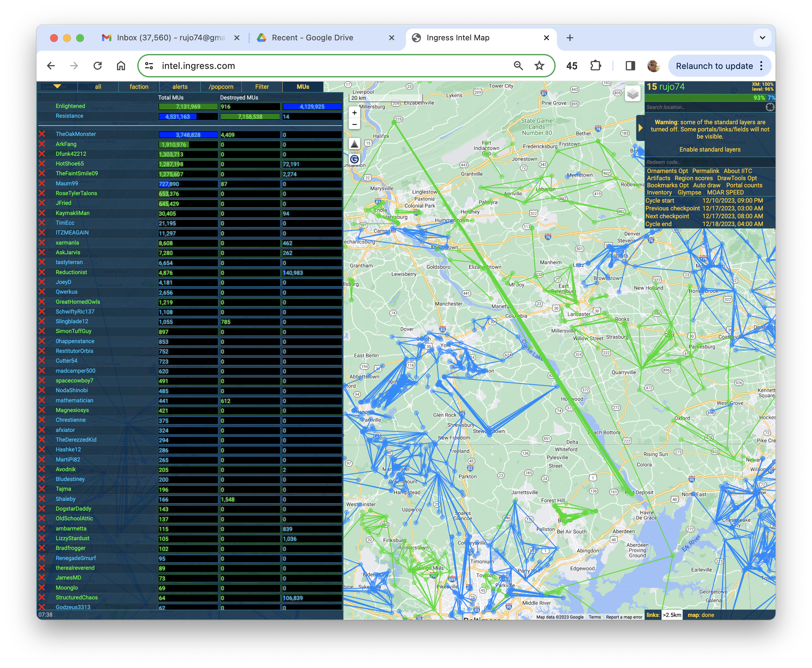Open the tab search dropdown chevron
Viewport: 812px width, 668px height.
pyautogui.click(x=762, y=38)
